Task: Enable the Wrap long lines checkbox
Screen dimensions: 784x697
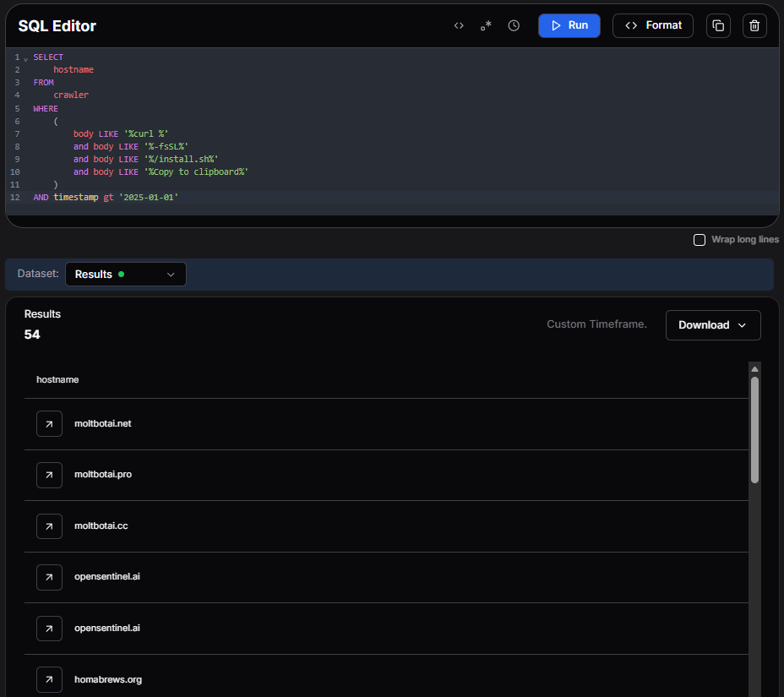Action: coord(700,240)
